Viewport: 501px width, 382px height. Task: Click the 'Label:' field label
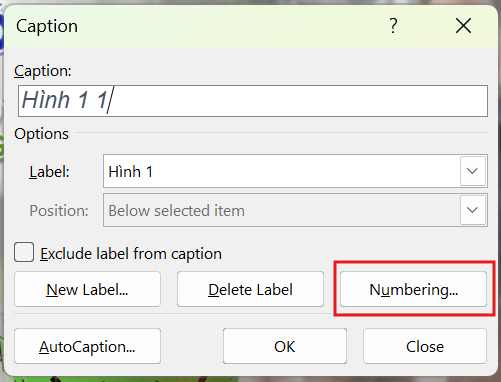49,172
